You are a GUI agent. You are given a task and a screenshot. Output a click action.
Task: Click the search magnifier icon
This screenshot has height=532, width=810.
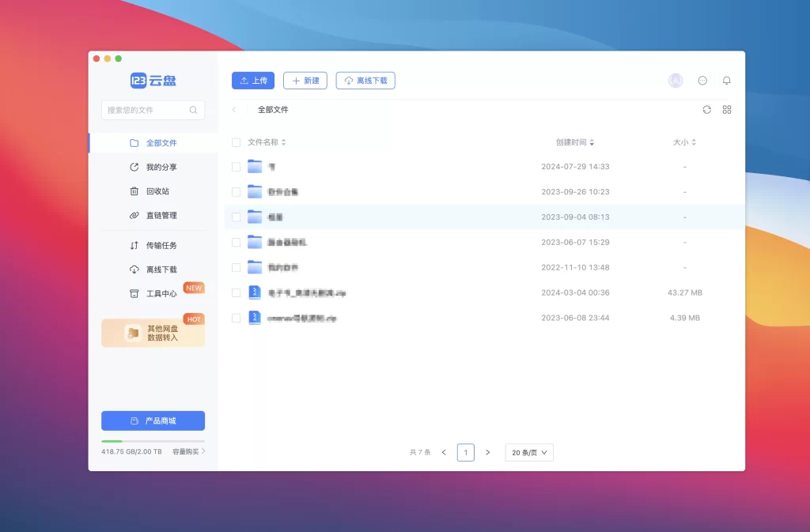click(x=193, y=111)
